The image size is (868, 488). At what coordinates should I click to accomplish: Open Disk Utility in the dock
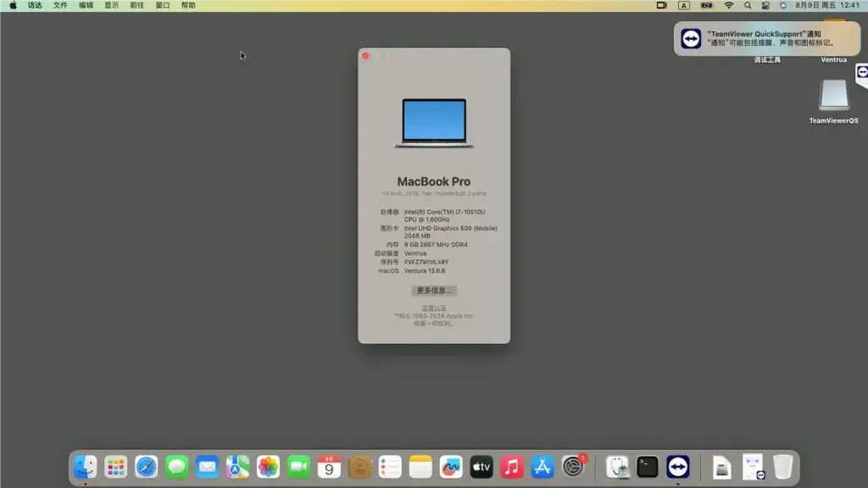coord(617,467)
